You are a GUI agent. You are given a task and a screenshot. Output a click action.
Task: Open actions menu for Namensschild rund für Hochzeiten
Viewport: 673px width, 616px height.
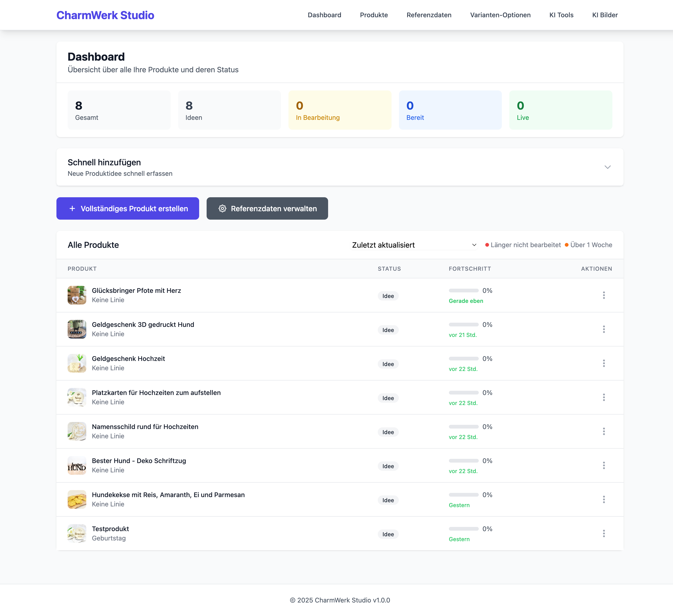point(604,432)
